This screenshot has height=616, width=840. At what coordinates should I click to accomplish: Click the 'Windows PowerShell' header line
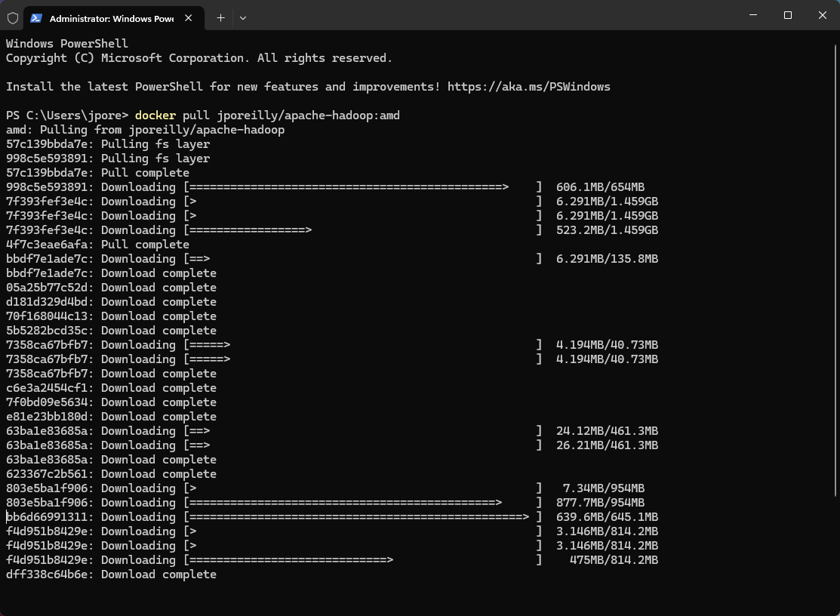click(x=67, y=44)
